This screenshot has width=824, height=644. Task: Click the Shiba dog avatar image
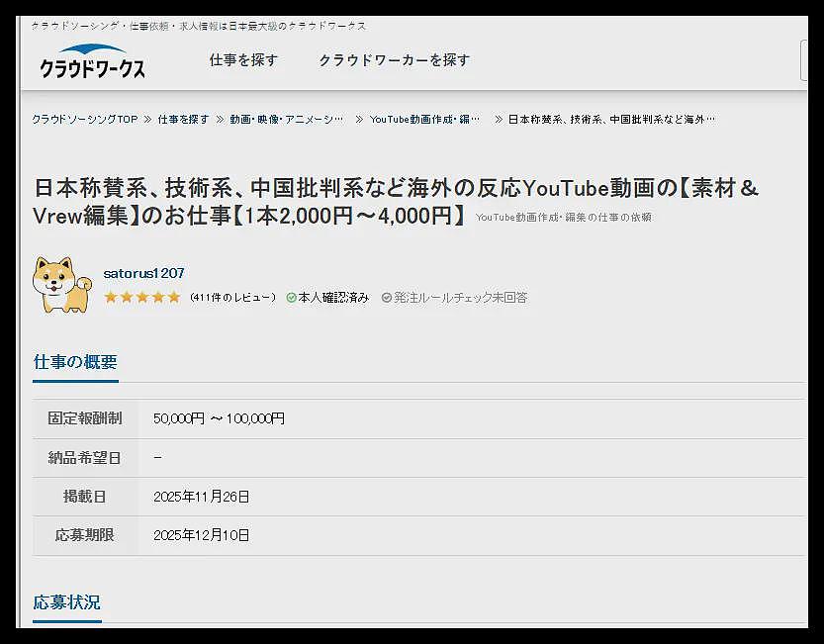coord(62,285)
